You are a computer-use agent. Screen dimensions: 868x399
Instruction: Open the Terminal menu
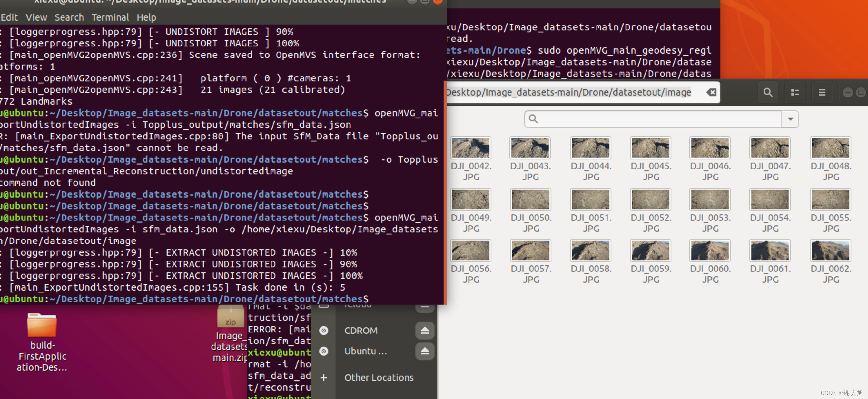110,17
